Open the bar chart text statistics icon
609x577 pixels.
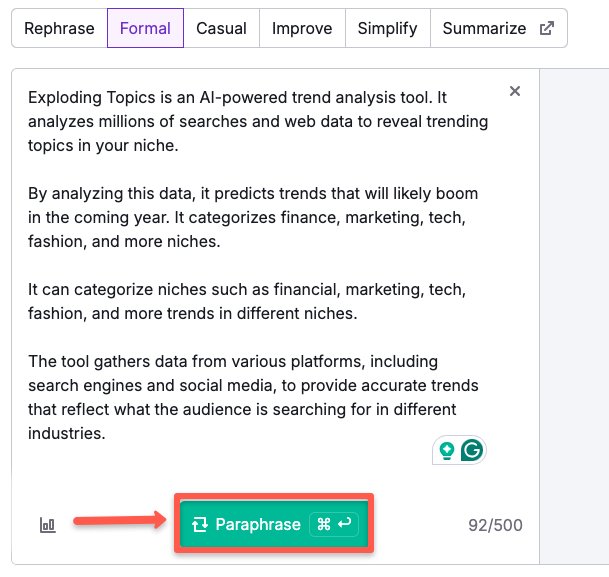(x=47, y=525)
